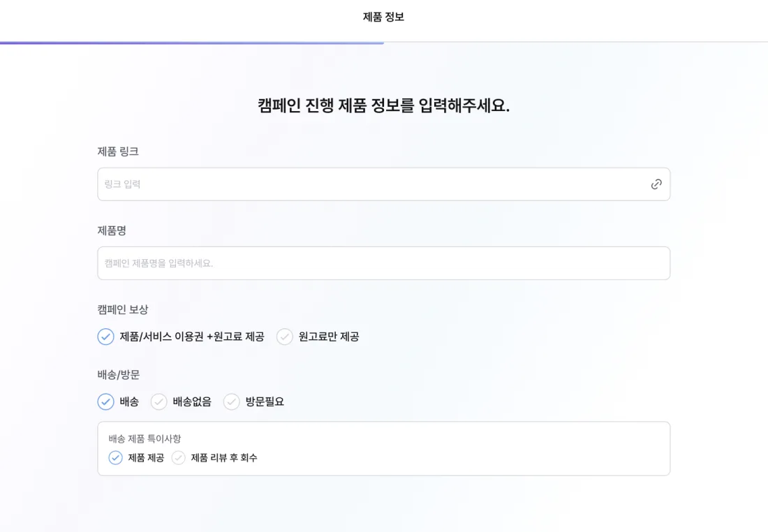This screenshot has height=532, width=768.
Task: Select the 배송 delivery option
Action: 118,401
